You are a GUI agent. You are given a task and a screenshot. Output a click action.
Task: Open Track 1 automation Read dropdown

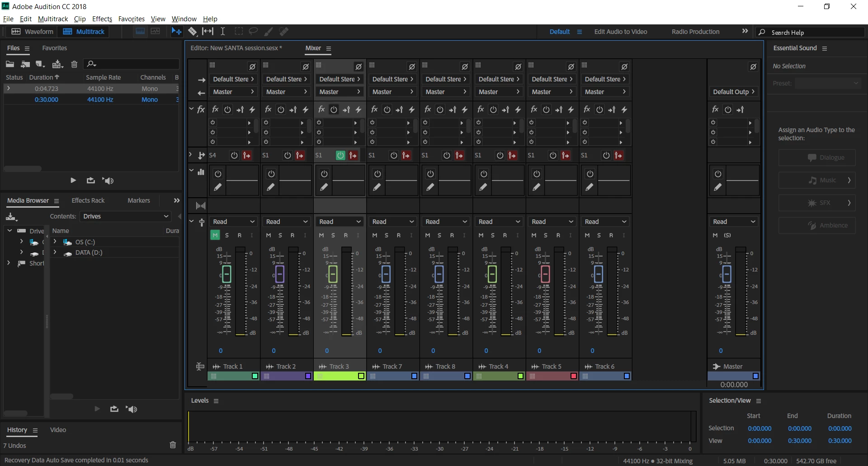234,222
